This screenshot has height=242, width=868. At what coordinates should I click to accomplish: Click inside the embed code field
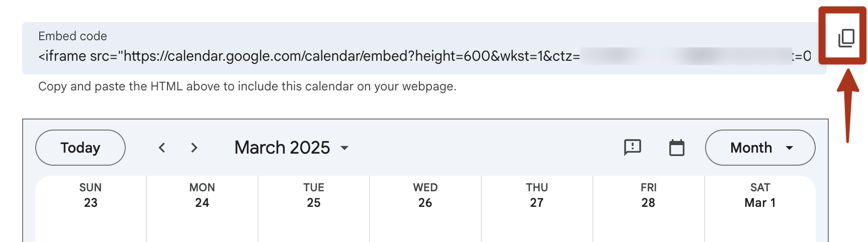point(424,48)
